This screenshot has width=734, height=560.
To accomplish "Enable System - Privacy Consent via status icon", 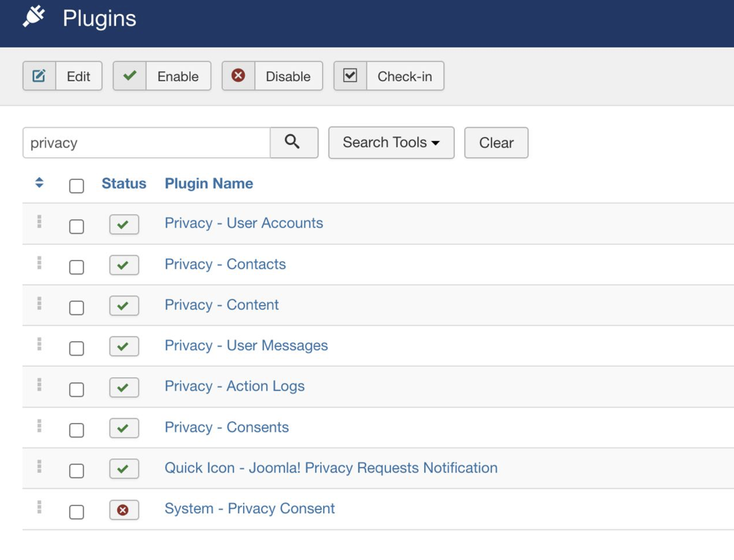I will coord(124,510).
